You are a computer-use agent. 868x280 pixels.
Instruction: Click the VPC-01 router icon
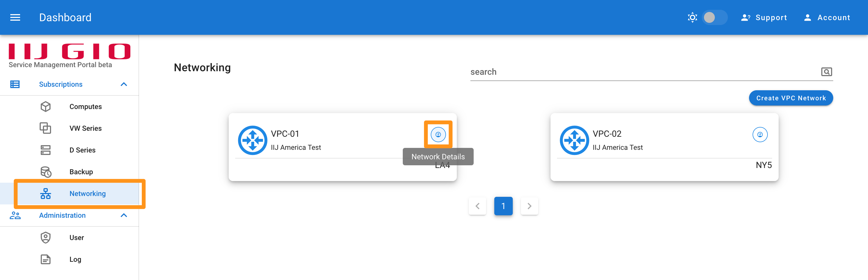click(x=252, y=140)
